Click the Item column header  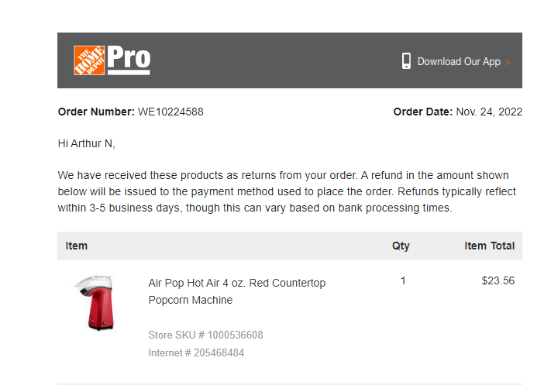76,246
